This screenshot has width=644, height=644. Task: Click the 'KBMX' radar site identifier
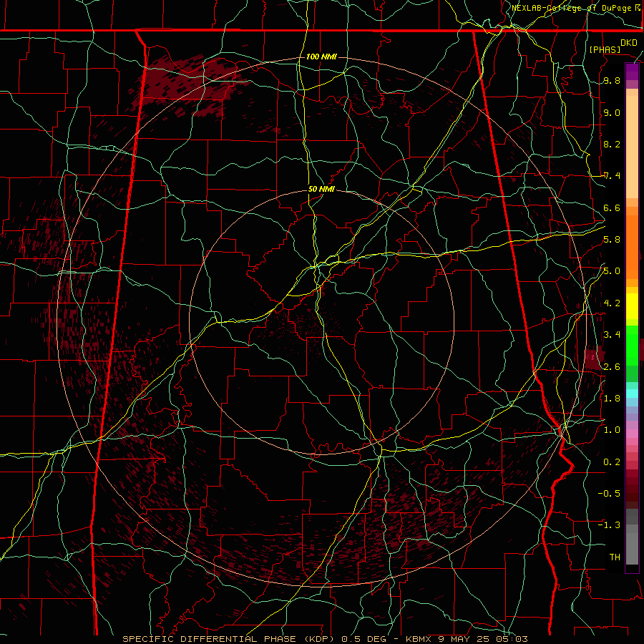coord(418,639)
